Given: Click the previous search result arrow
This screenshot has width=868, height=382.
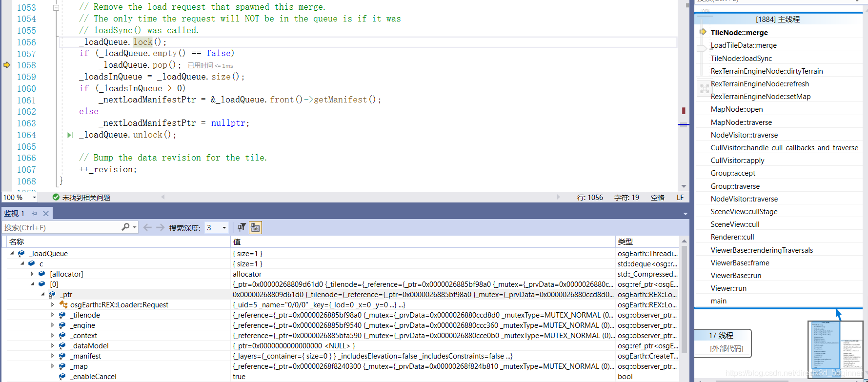Looking at the screenshot, I should point(147,227).
